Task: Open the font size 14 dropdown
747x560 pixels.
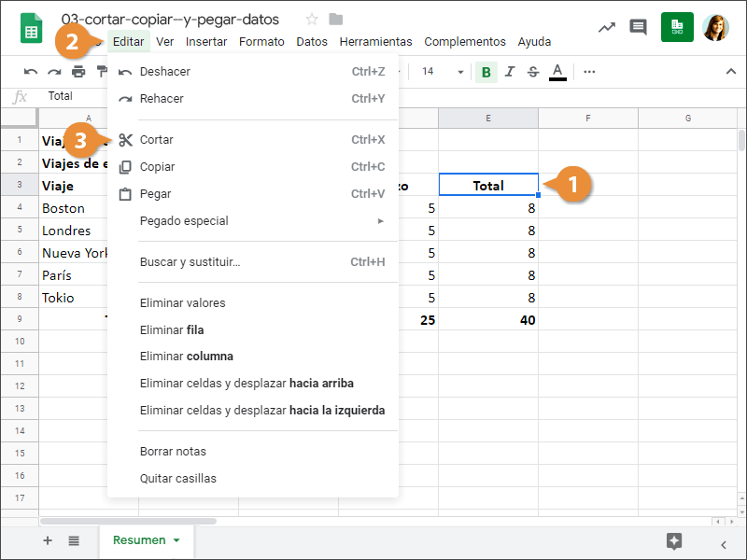Action: 442,72
